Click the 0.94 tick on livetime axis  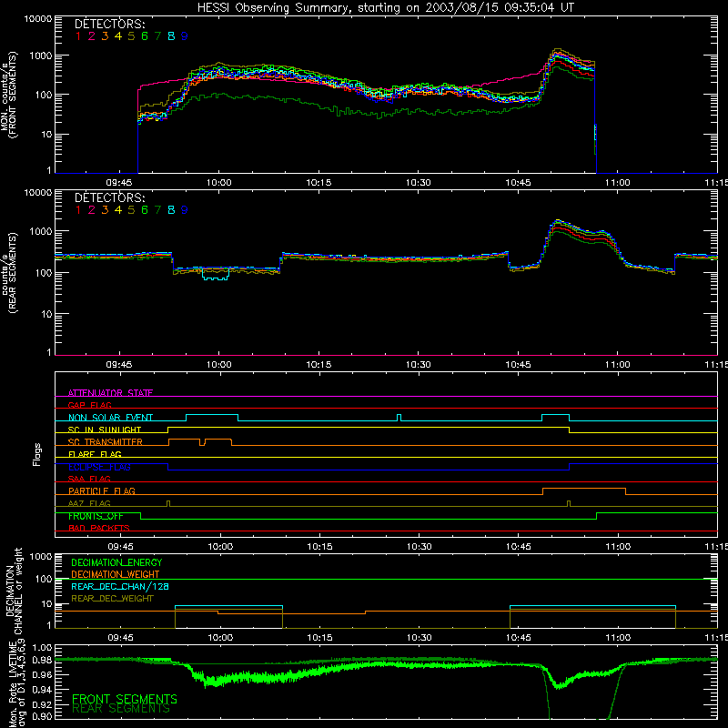[43, 690]
